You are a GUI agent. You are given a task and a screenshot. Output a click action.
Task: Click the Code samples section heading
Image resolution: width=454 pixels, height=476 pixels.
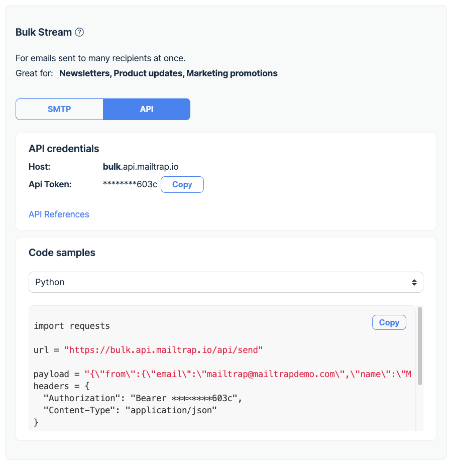coord(62,253)
